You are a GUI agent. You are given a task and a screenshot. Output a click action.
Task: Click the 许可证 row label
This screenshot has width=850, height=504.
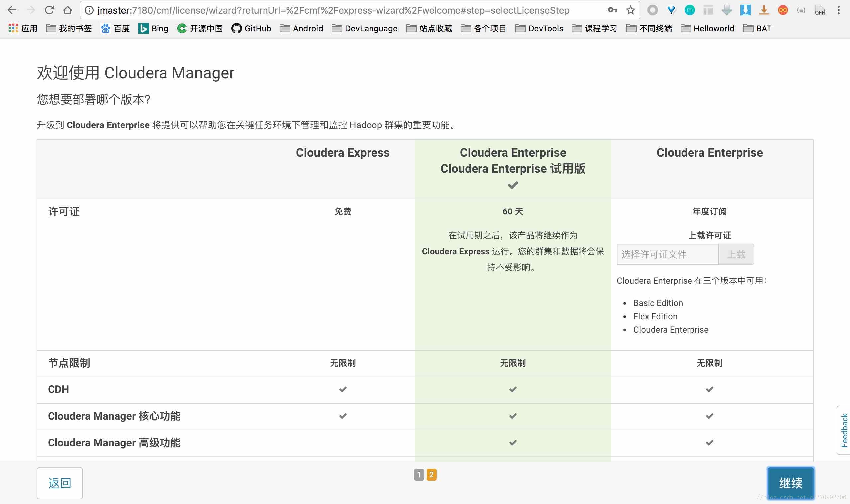coord(63,211)
